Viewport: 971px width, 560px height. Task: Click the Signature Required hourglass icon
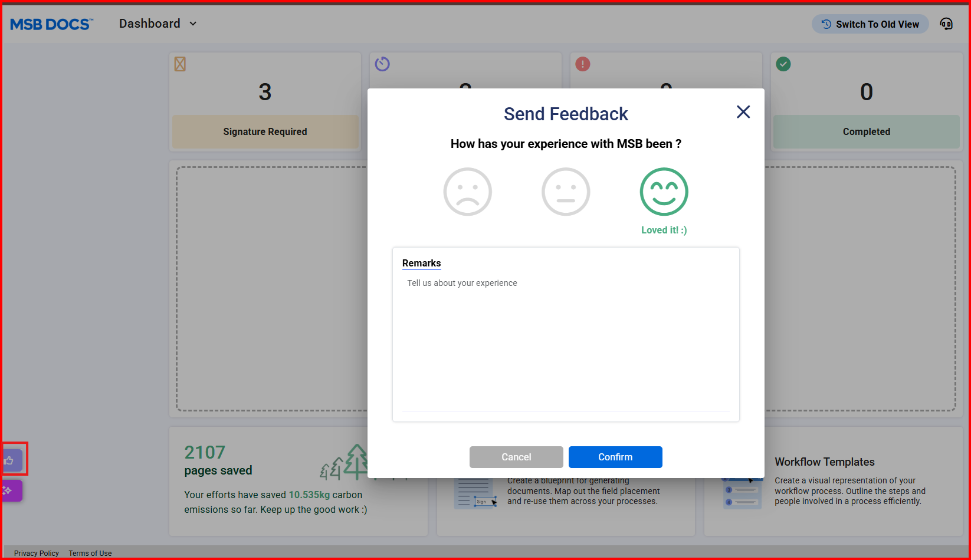point(180,64)
